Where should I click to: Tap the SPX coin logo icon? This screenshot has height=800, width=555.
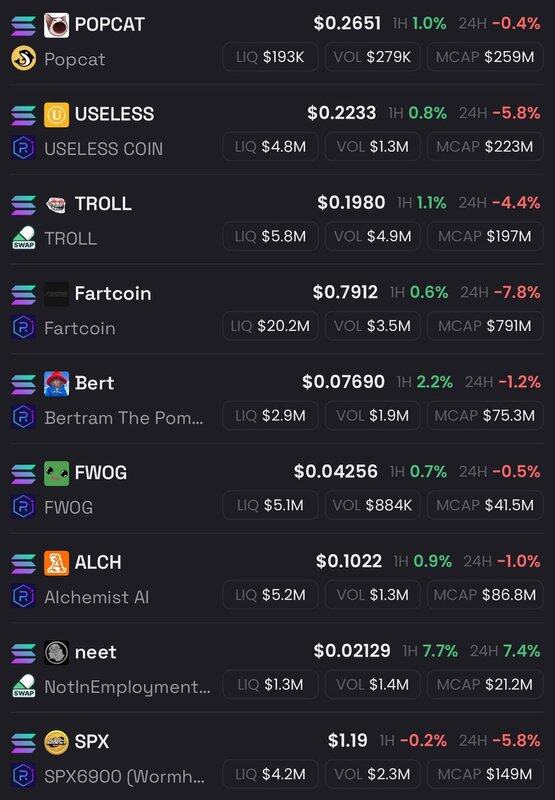point(56,742)
